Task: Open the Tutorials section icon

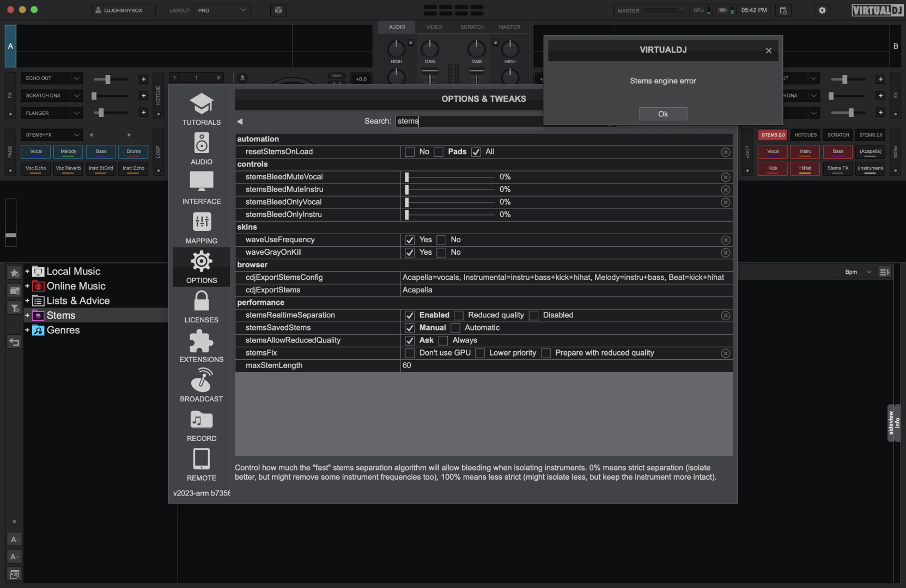Action: 201,104
